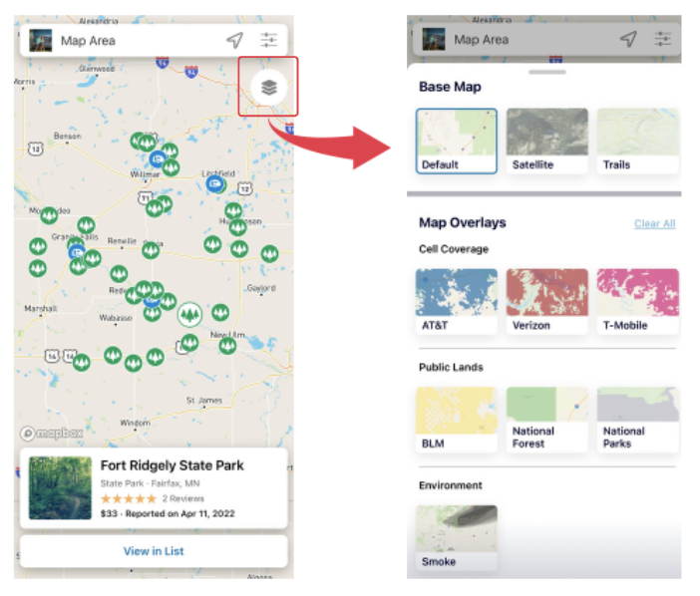Open the map layers button
The height and width of the screenshot is (596, 700).
pos(269,88)
